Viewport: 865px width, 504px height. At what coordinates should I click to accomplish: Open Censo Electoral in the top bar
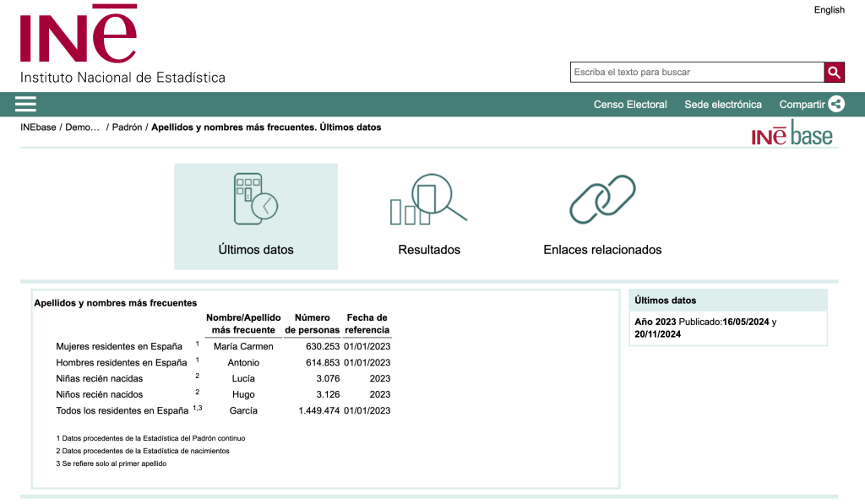pyautogui.click(x=630, y=105)
